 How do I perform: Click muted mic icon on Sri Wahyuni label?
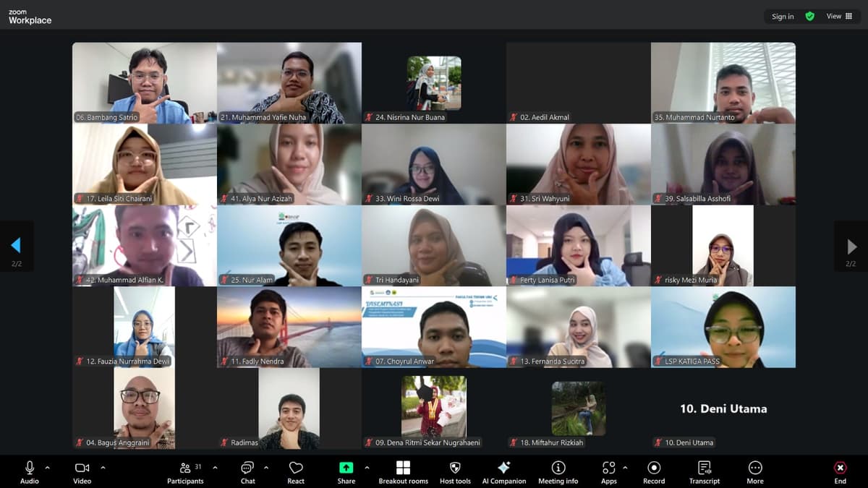coord(514,199)
